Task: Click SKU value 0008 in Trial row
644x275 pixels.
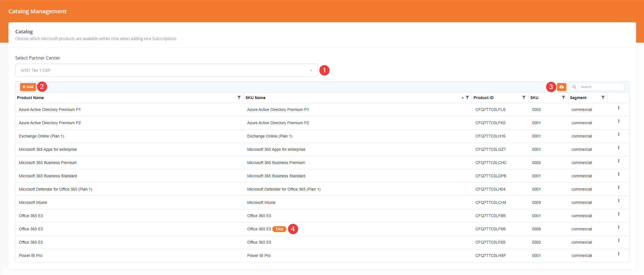Action: (x=536, y=229)
